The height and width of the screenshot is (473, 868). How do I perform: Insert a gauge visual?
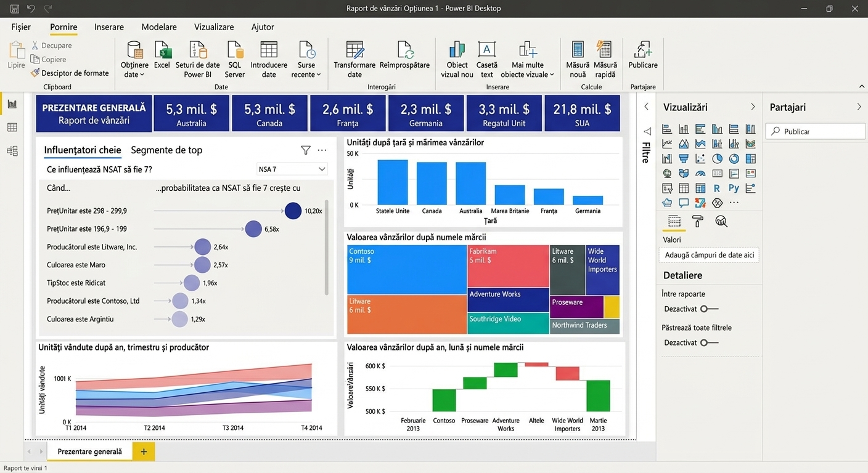coord(700,173)
